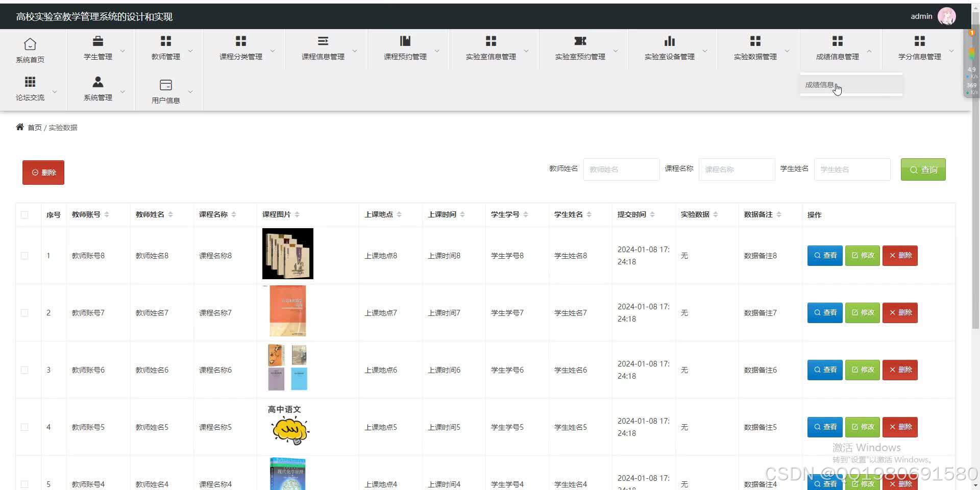Screen dimensions: 980x490
Task: Check the select-all checkbox in table header
Action: 24,214
